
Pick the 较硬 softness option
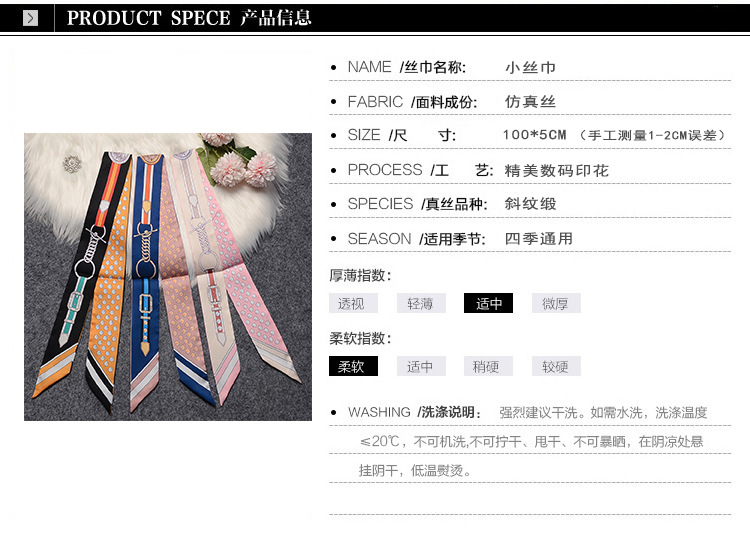pos(556,366)
